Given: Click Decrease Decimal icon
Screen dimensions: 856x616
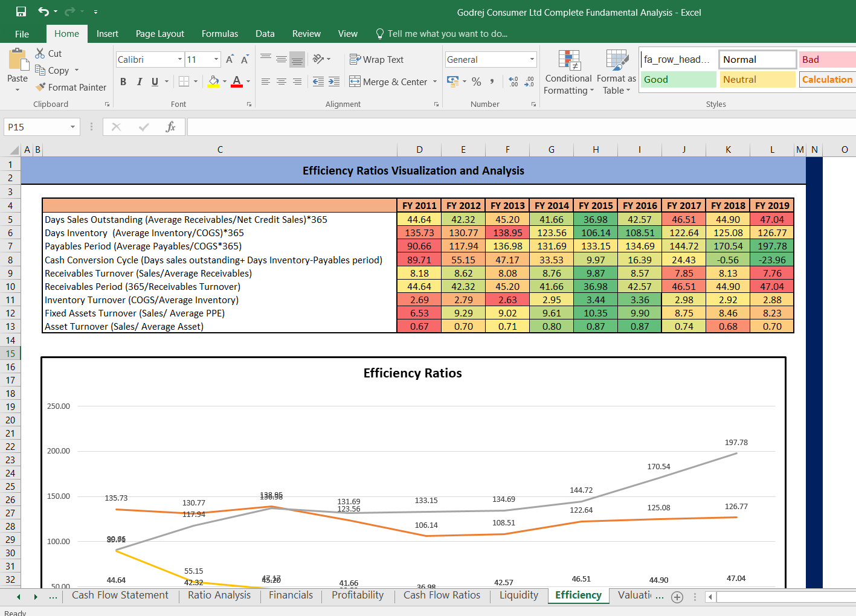Looking at the screenshot, I should pos(529,82).
